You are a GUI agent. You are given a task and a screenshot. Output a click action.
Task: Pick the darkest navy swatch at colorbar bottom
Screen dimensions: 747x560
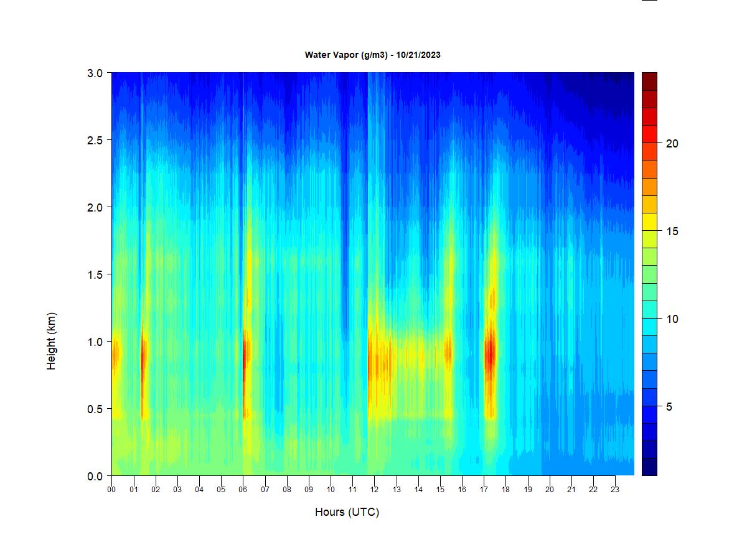649,467
